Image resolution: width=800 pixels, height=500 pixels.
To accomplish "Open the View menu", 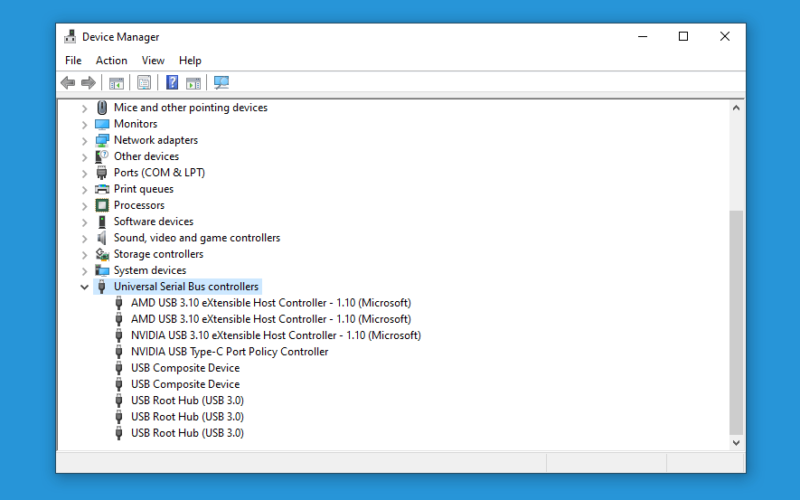I will click(153, 60).
